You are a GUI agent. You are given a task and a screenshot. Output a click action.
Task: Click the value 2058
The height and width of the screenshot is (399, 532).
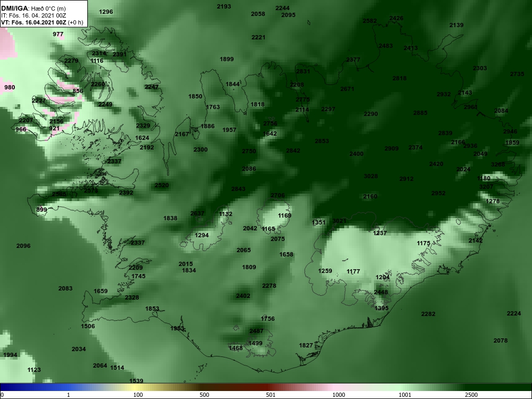tap(258, 14)
